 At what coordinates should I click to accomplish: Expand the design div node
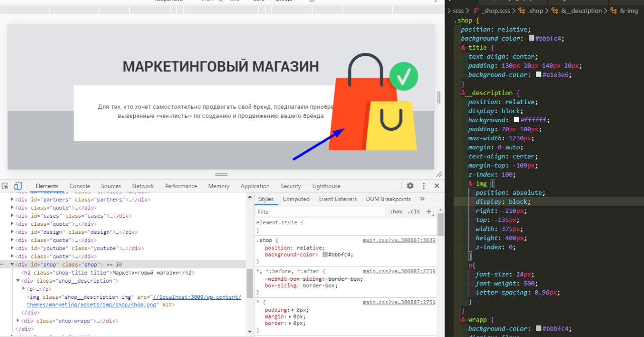13,232
